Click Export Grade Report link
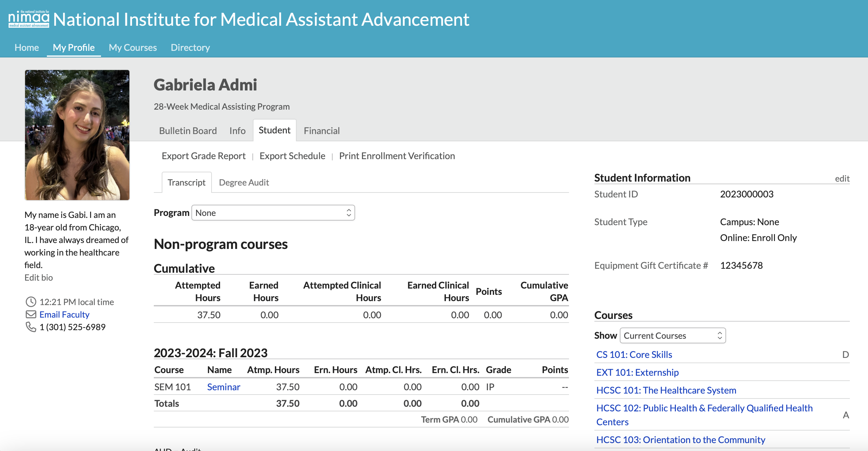Screen dimensions: 868x451 tap(204, 156)
